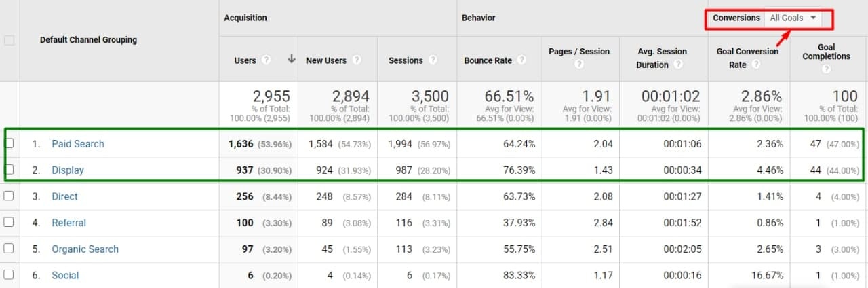Click the Users column sort arrow

point(292,60)
